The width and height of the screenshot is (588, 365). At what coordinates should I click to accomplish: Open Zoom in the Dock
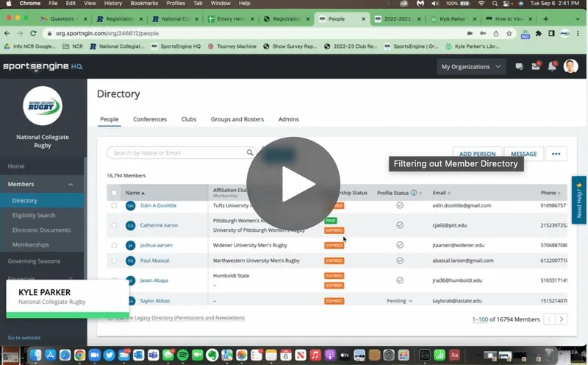(95, 355)
